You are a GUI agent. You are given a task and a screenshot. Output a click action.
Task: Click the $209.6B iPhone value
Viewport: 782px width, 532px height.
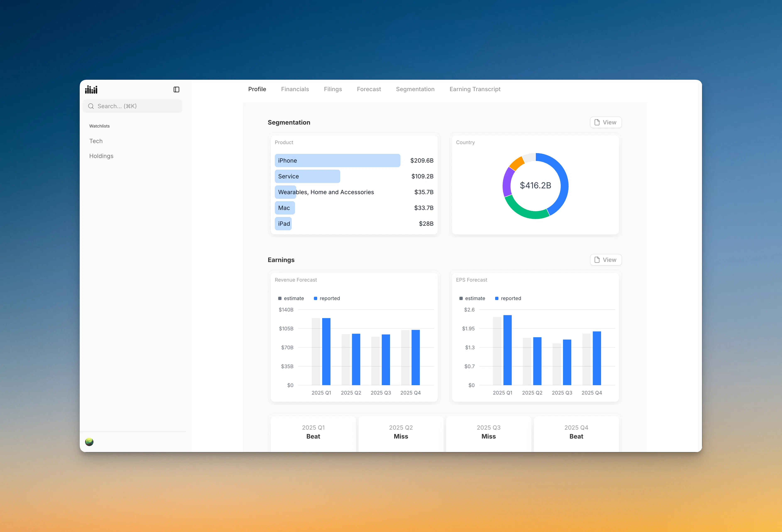point(422,161)
